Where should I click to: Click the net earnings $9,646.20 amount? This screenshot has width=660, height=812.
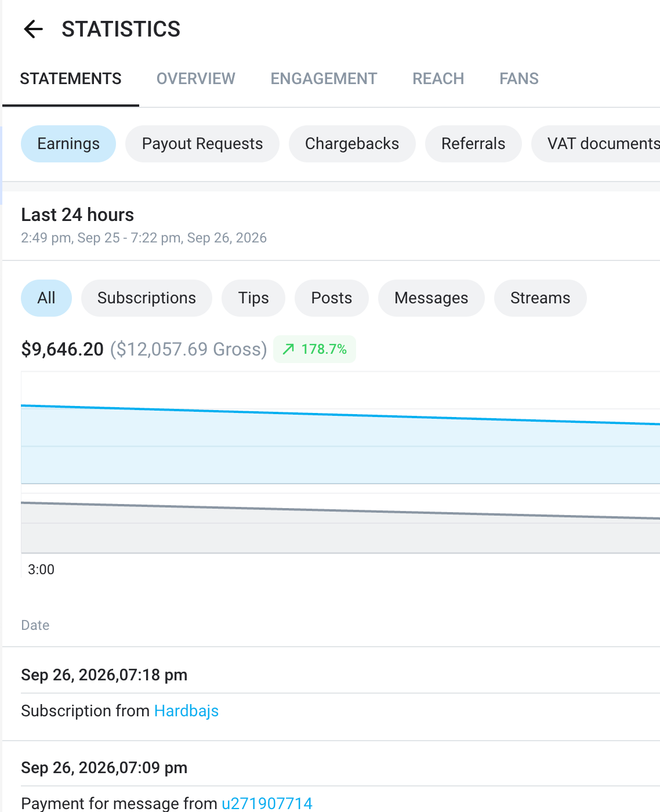(63, 349)
